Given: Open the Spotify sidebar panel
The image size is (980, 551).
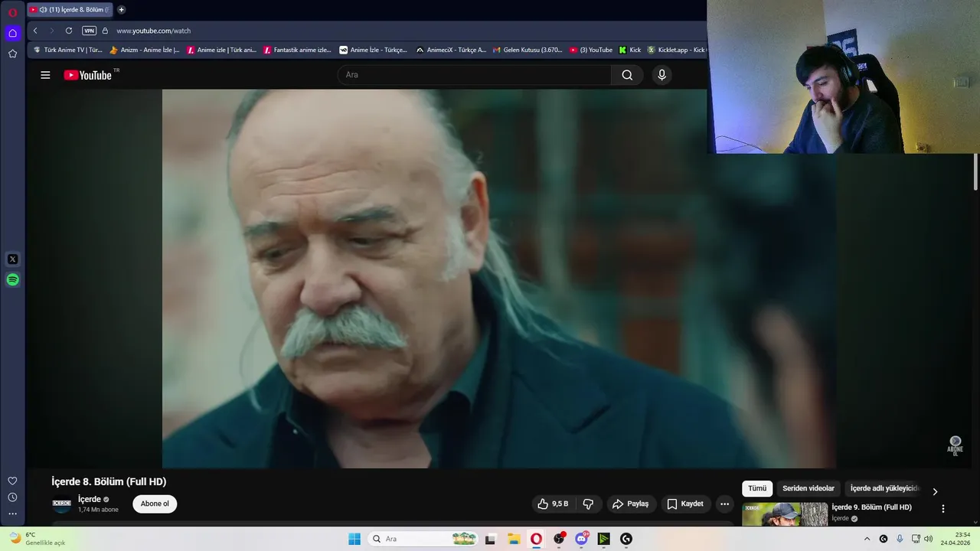Looking at the screenshot, I should (x=12, y=280).
